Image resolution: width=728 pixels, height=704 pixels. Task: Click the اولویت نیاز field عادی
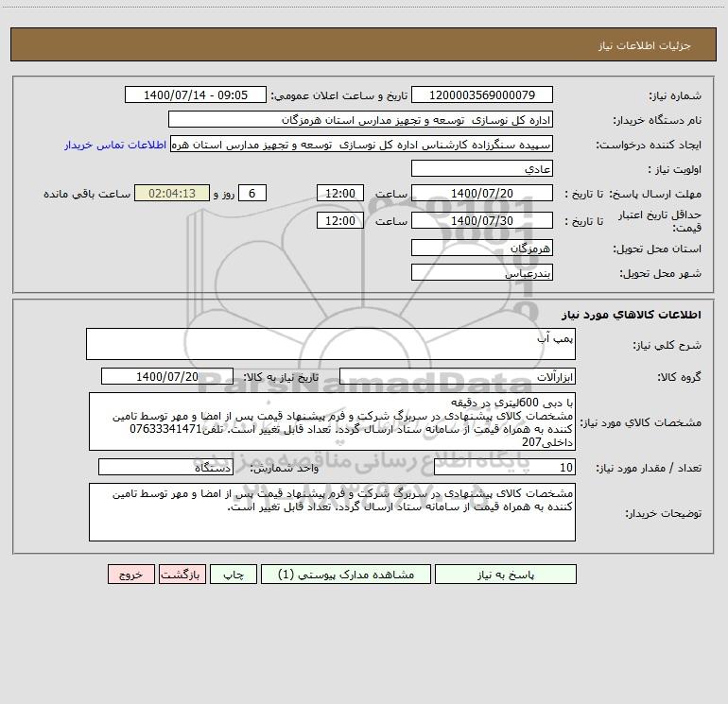(x=482, y=168)
